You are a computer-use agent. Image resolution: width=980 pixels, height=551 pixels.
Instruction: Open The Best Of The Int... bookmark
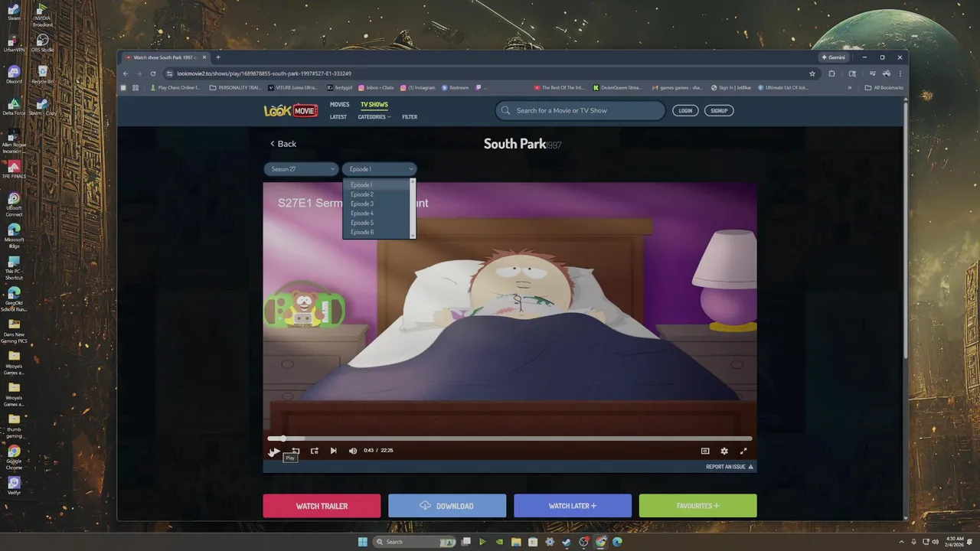point(560,88)
